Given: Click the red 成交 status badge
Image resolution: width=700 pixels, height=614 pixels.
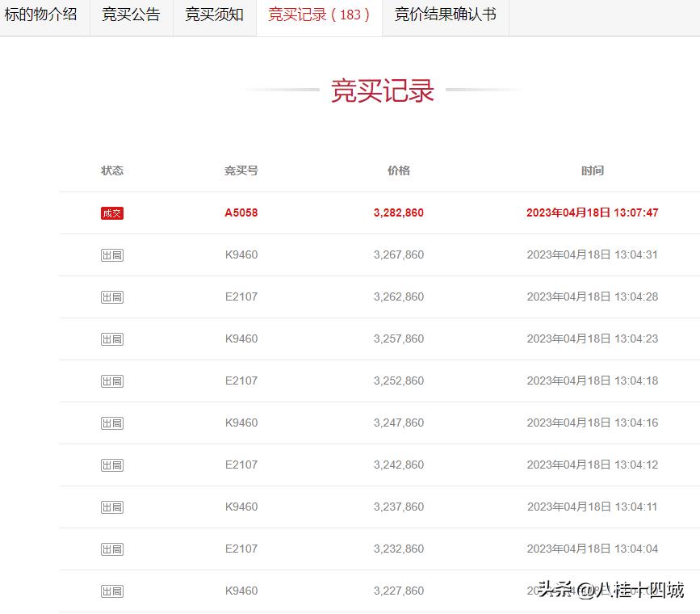Looking at the screenshot, I should click(112, 212).
